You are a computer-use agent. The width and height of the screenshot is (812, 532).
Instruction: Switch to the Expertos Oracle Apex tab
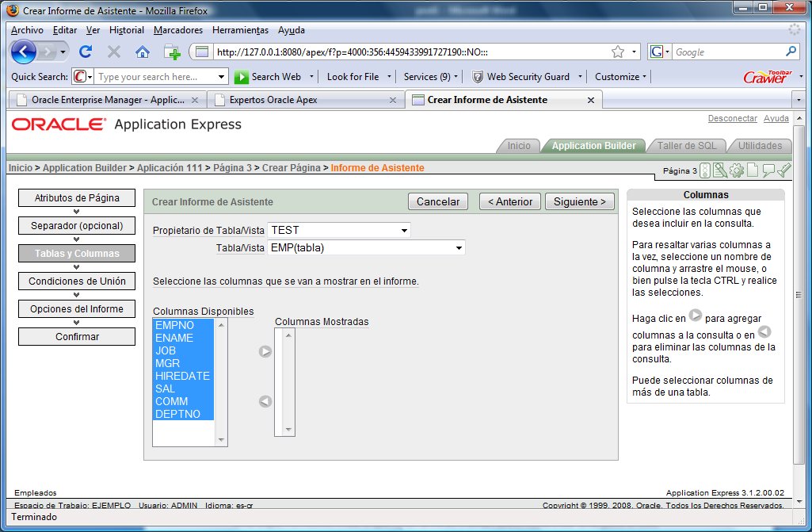tap(306, 100)
